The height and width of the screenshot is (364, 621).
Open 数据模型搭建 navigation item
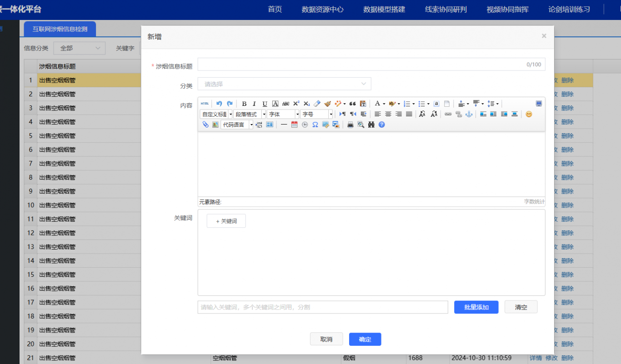[384, 10]
